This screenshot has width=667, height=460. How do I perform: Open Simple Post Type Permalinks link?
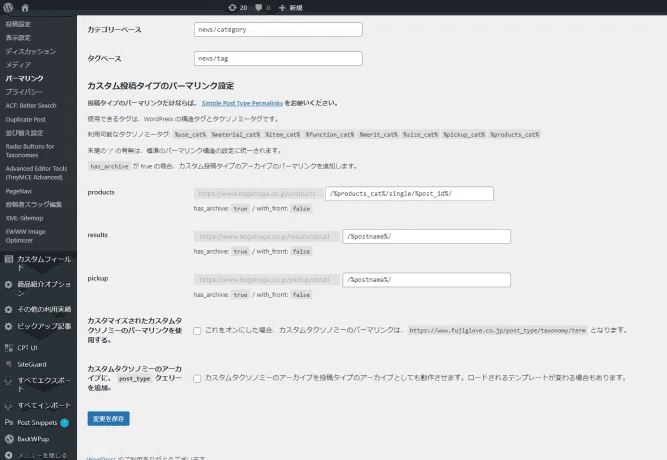(x=242, y=103)
